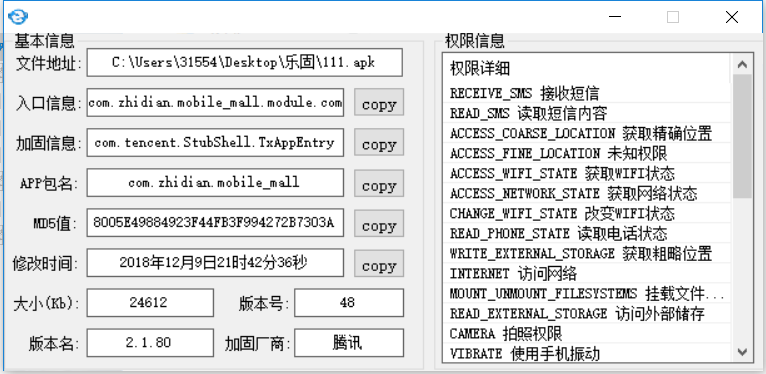
Task: Click the 文件地址 path field
Action: [x=245, y=62]
